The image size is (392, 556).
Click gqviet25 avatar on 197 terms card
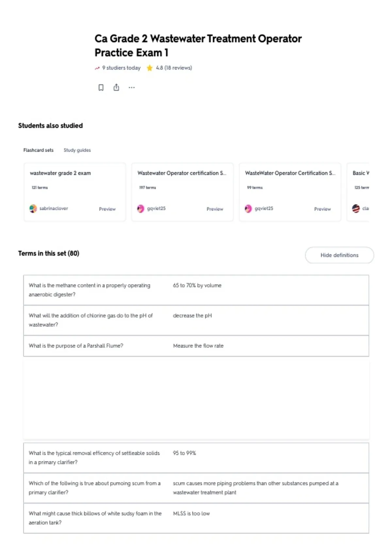pos(140,209)
